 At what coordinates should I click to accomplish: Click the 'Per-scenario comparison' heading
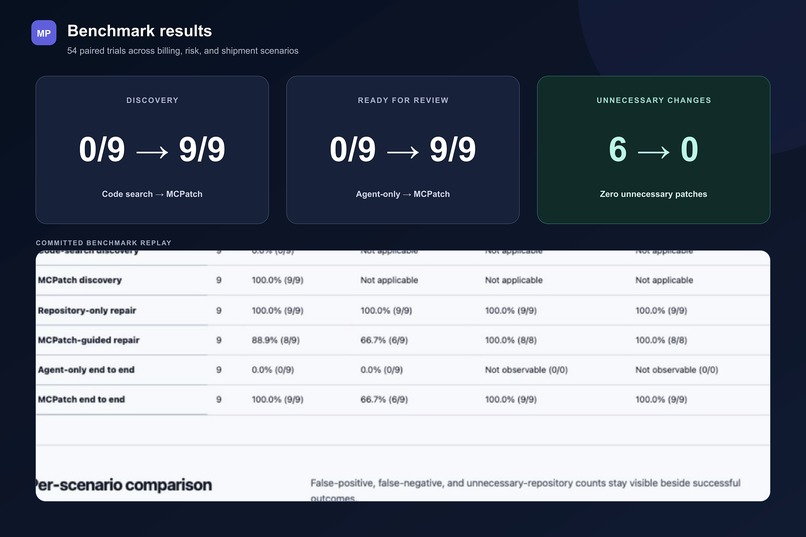click(123, 485)
